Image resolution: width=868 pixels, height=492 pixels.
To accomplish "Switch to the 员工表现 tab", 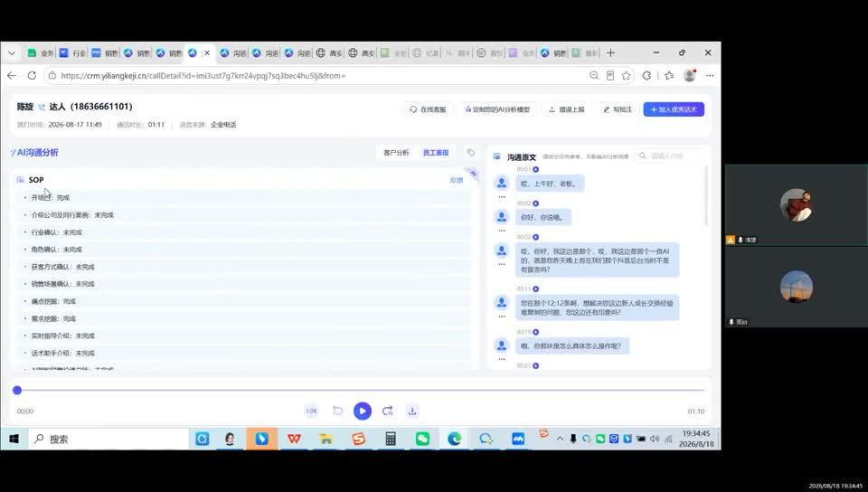I will coord(436,153).
